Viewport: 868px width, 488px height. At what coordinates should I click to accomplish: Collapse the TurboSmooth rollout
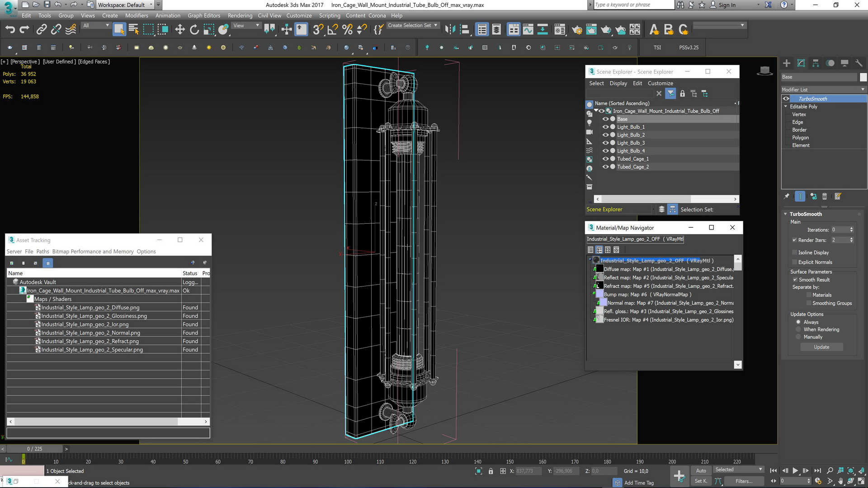click(785, 214)
